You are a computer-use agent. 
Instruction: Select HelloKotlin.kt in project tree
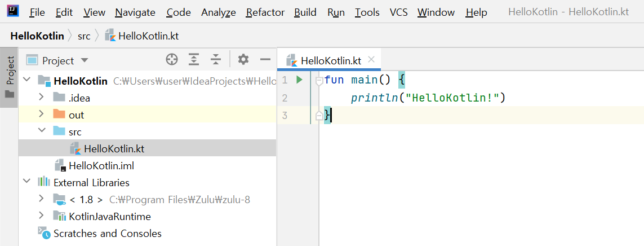[148, 149]
